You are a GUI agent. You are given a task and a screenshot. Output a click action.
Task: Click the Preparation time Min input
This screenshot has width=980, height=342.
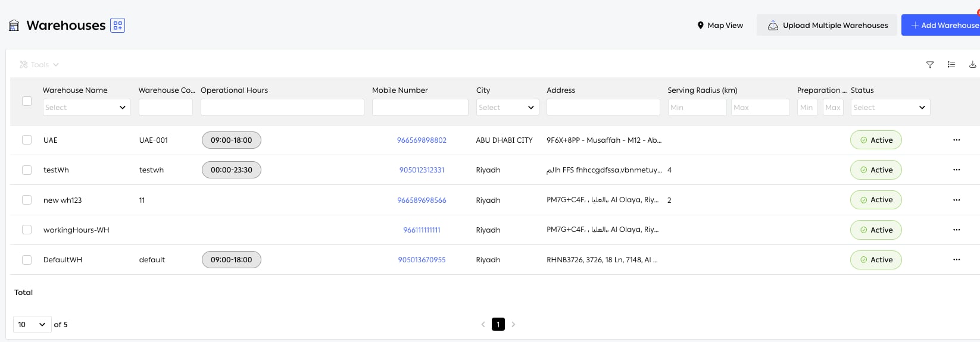[x=807, y=107]
